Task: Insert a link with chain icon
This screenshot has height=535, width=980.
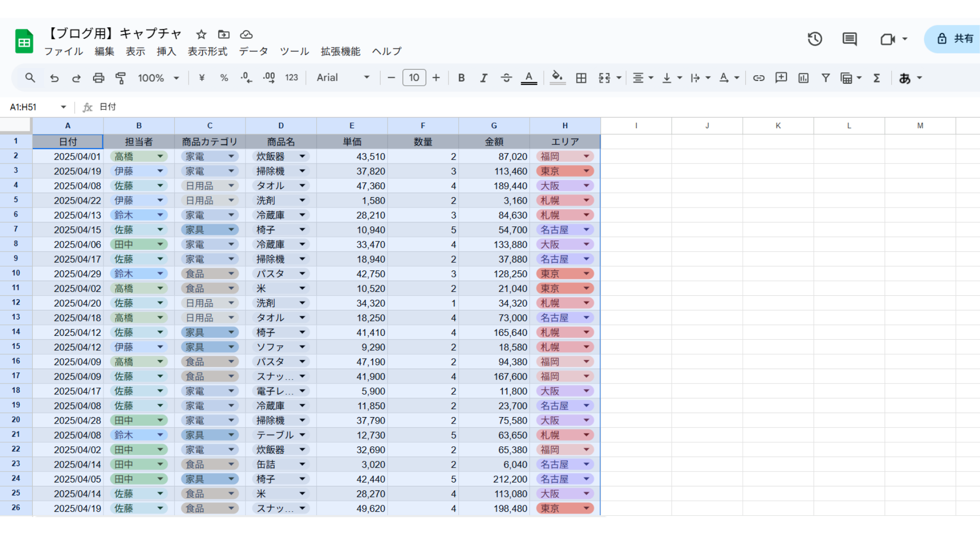Action: coord(759,78)
